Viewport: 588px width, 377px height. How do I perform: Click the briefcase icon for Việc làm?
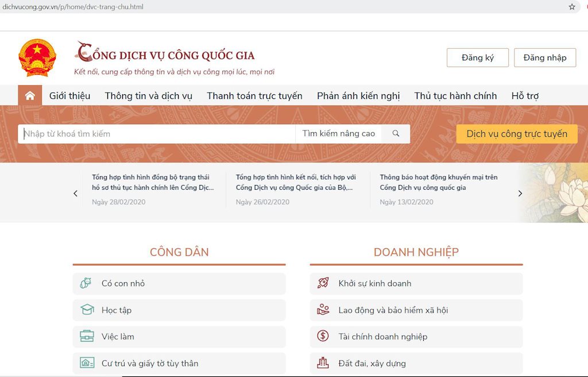click(87, 337)
